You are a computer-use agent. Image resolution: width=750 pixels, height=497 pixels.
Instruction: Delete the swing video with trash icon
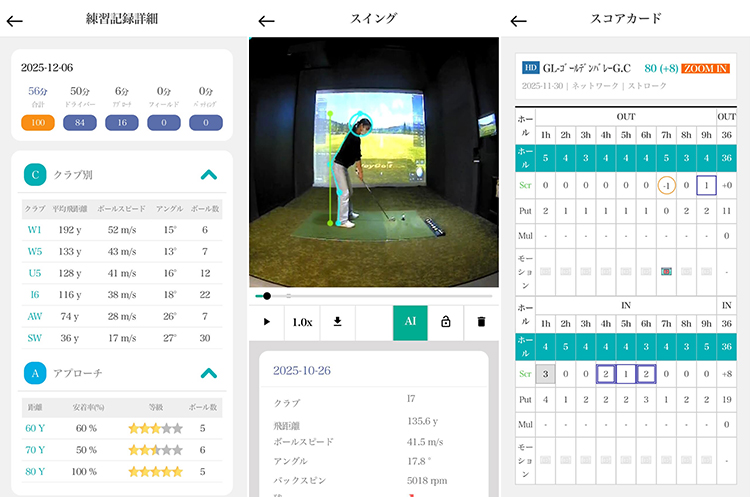coord(480,322)
